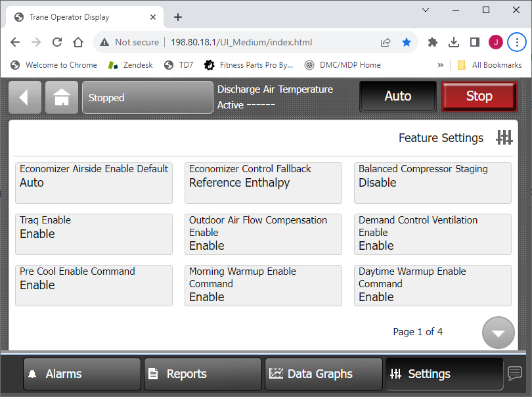Open the chat message icon at bottom right
Screen dimensions: 532x397
pos(515,373)
